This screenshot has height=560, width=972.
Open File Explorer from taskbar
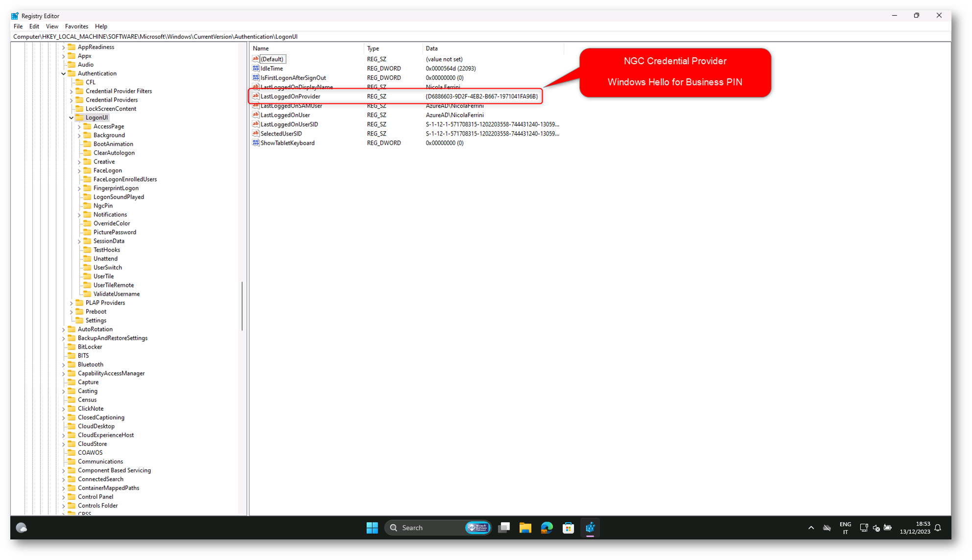[x=525, y=528]
